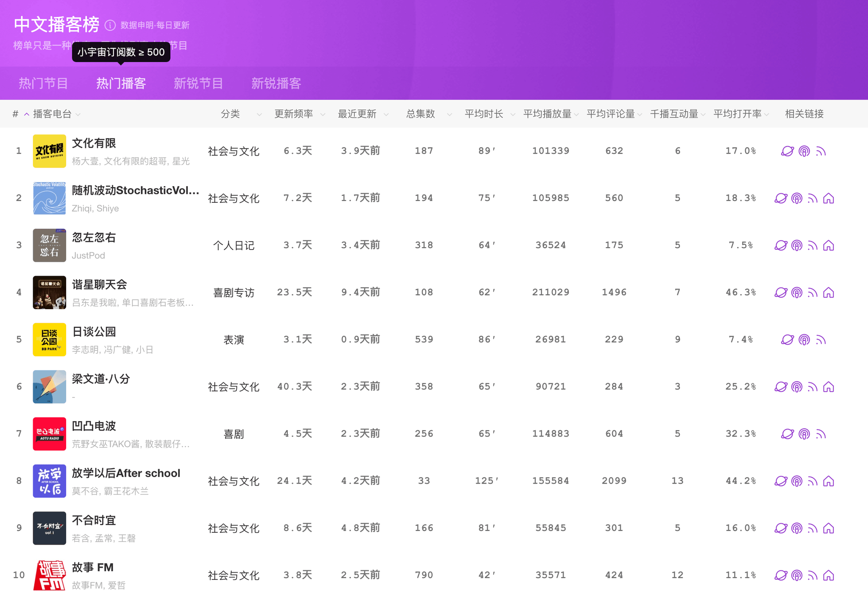Click the 故事 FM cover thumbnail

coord(50,575)
